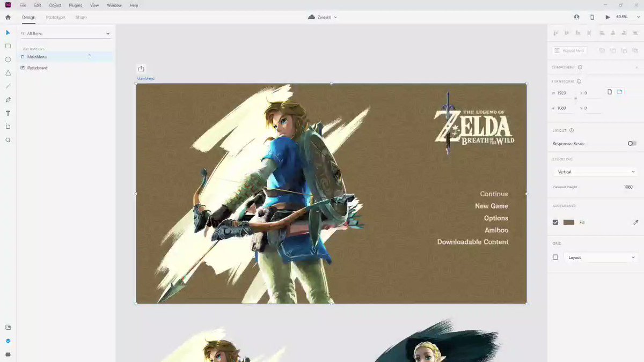Image resolution: width=644 pixels, height=362 pixels.
Task: Click the mobile device preview icon
Action: click(592, 17)
